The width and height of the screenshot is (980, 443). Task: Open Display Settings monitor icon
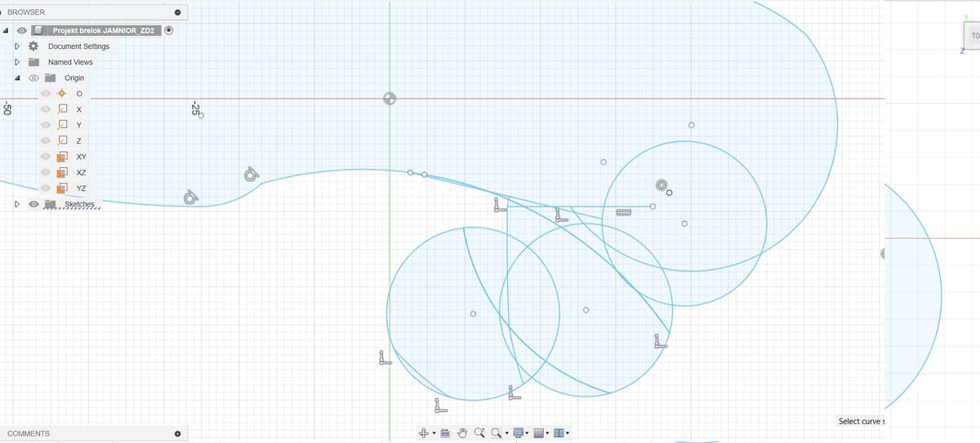(519, 433)
